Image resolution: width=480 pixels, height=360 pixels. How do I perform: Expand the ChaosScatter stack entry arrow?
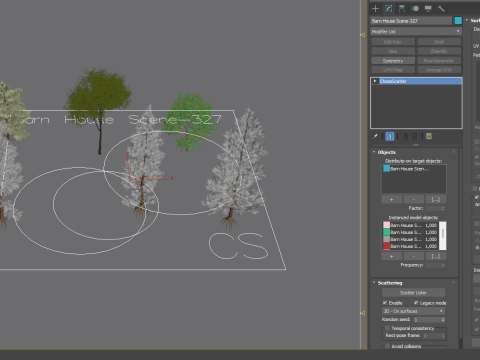pos(375,81)
